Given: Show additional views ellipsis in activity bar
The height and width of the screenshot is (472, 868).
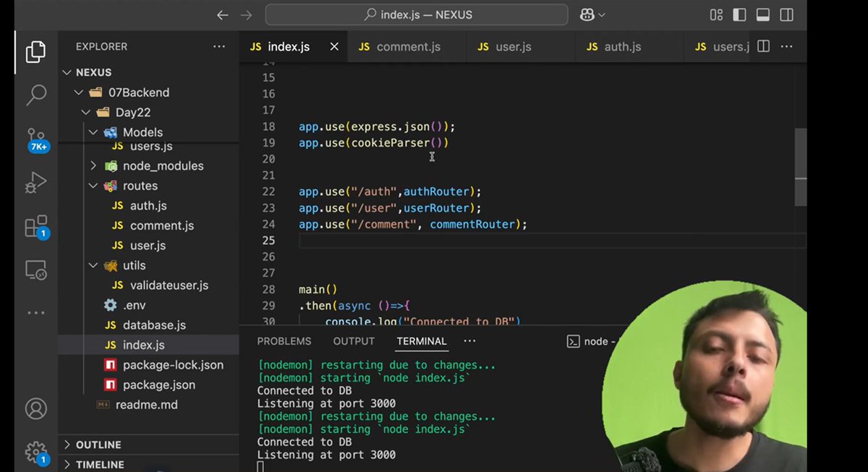Looking at the screenshot, I should (x=35, y=313).
